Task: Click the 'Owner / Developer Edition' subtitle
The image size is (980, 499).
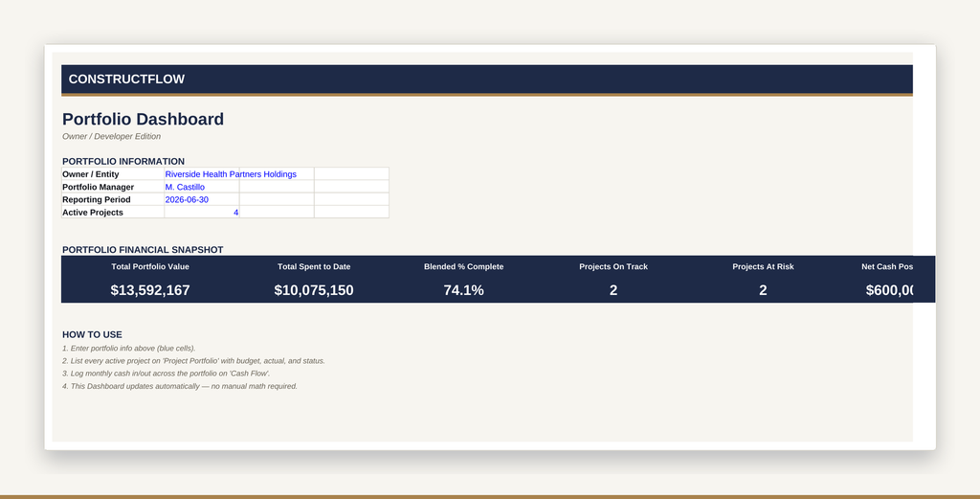Action: (111, 136)
